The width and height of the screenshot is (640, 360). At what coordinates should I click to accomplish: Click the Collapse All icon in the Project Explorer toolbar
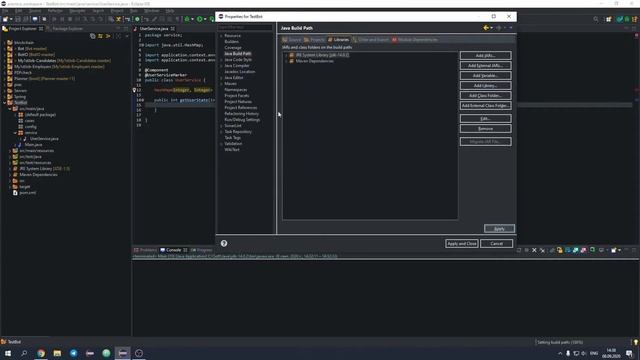(x=93, y=36)
